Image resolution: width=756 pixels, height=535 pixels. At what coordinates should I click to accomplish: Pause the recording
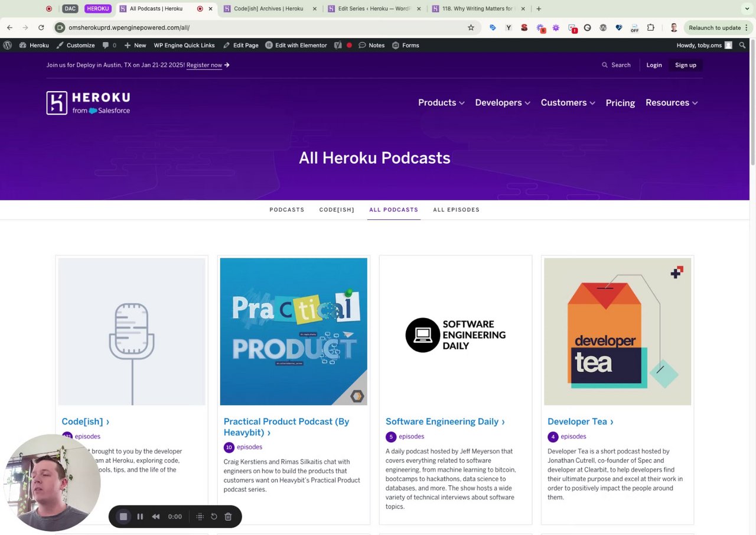(x=140, y=517)
